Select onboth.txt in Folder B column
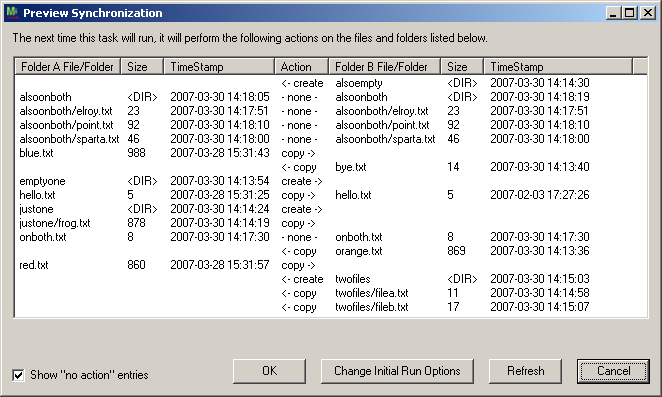This screenshot has width=662, height=397. point(359,237)
